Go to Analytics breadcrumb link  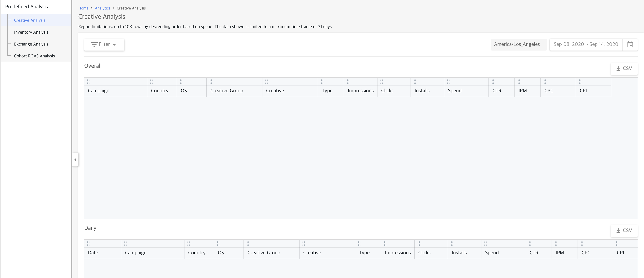(x=102, y=8)
